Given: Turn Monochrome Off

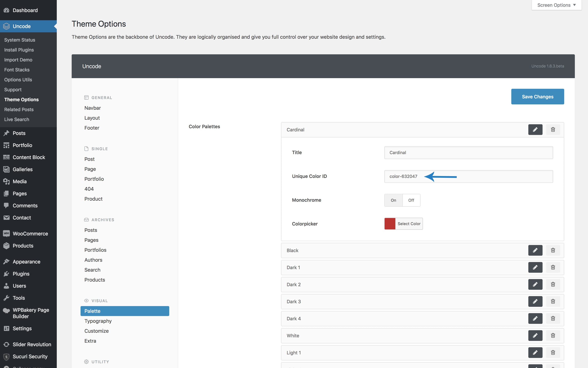Looking at the screenshot, I should pyautogui.click(x=411, y=200).
